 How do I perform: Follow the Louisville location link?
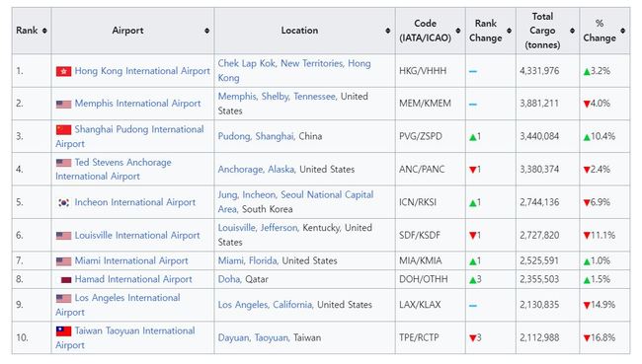237,228
